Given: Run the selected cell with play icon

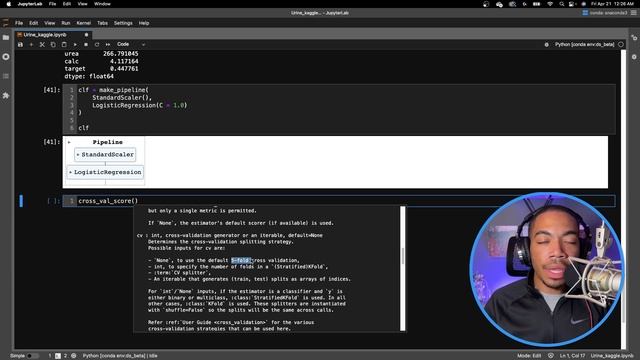Looking at the screenshot, I should tap(75, 44).
